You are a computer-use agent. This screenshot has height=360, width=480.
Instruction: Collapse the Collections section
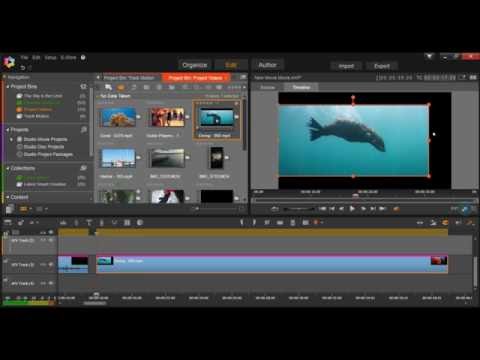(8, 168)
